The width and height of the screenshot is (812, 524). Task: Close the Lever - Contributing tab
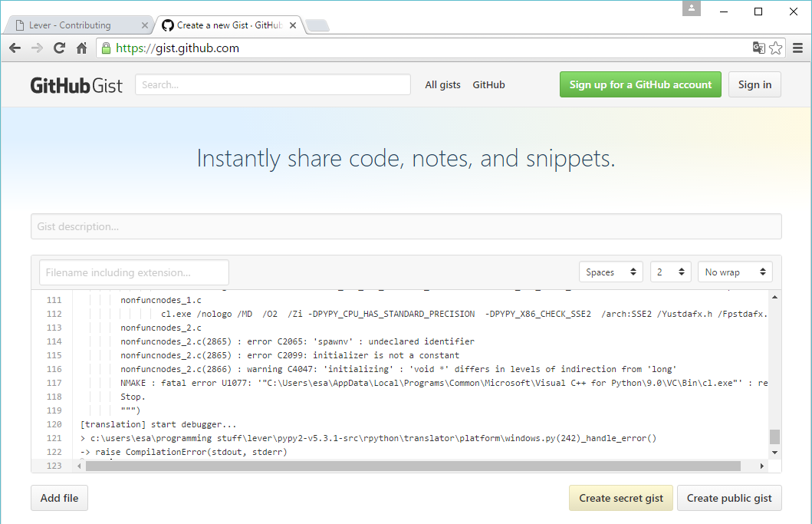coord(145,25)
